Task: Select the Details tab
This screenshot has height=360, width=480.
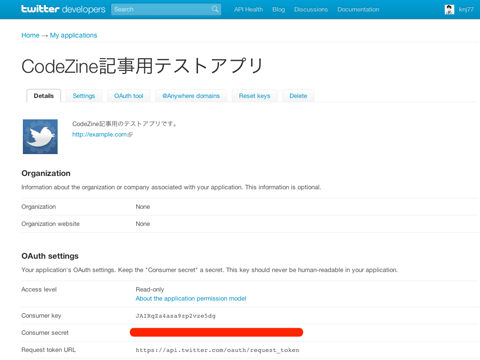Action: [44, 96]
